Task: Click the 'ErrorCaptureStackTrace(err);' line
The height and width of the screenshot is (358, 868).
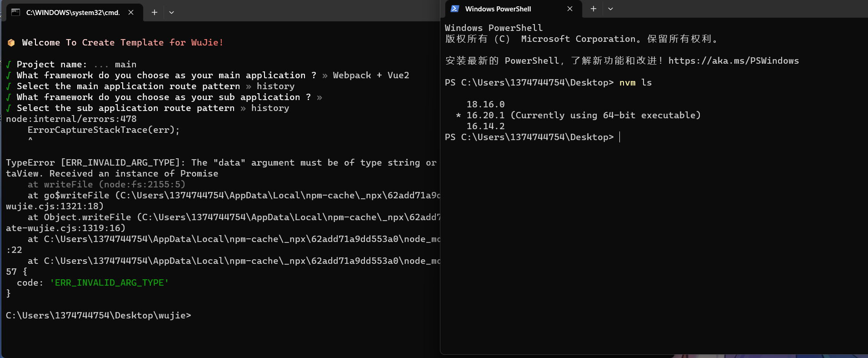Action: [104, 130]
